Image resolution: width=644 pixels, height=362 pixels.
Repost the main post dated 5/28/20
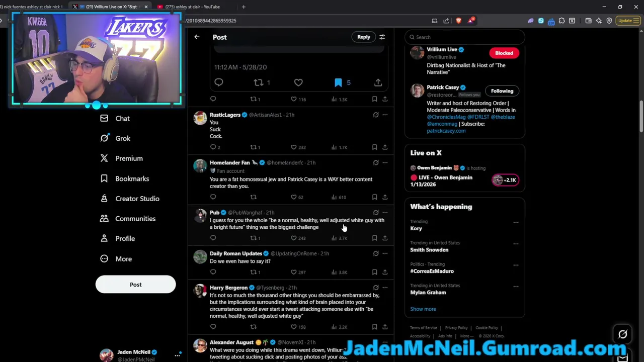tap(259, 82)
